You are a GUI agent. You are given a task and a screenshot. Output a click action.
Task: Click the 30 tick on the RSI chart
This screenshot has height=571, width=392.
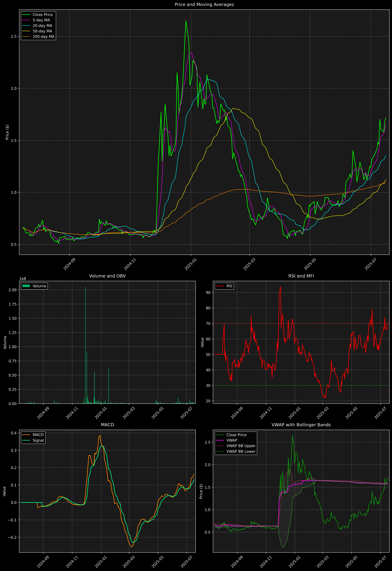pos(208,385)
